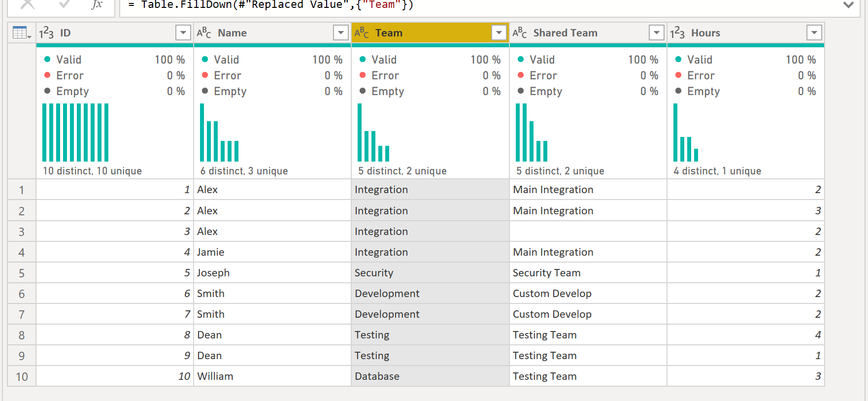The height and width of the screenshot is (401, 868).
Task: Open the Shared Team column filter dropdown
Action: click(x=656, y=33)
